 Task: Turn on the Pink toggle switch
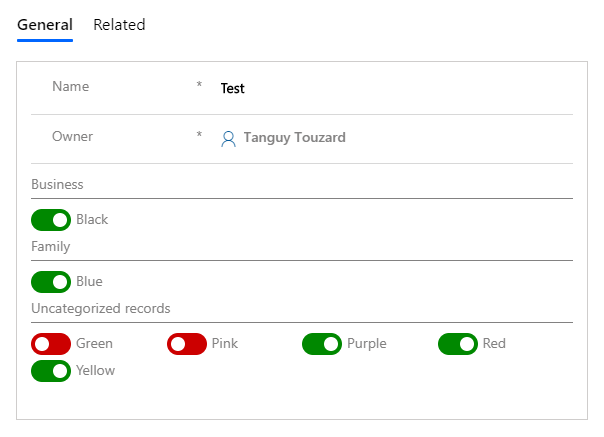coord(187,344)
